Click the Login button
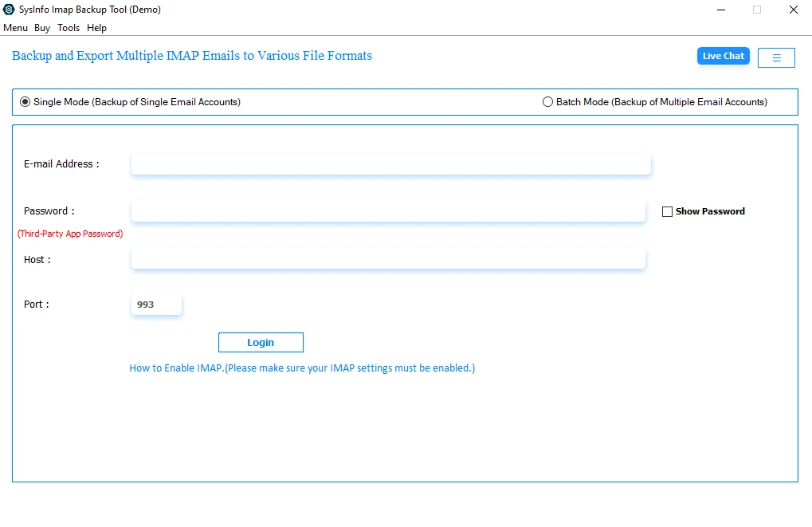 coord(261,342)
